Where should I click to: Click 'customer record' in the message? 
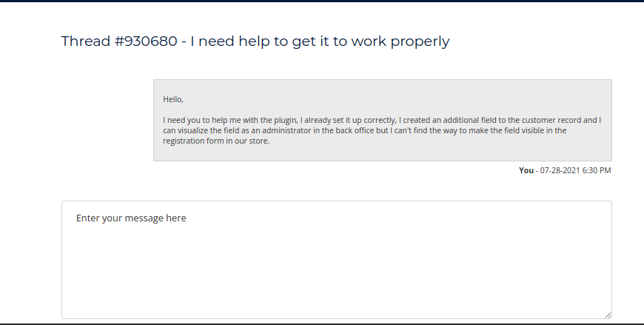click(x=550, y=119)
